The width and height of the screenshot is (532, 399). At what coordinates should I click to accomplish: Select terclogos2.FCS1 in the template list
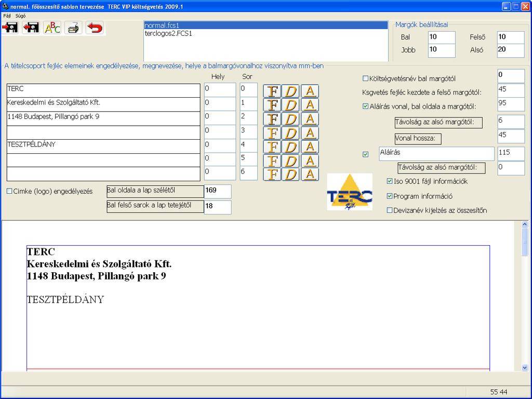265,33
